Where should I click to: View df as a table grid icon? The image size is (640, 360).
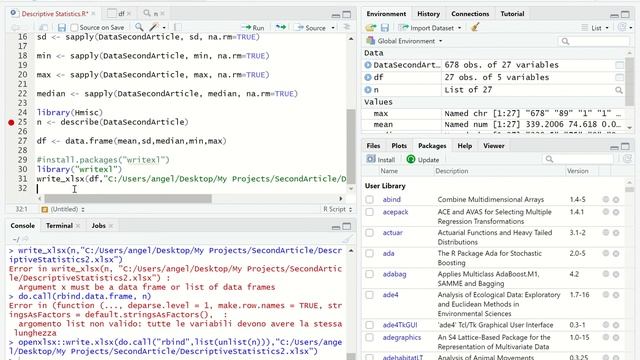[619, 77]
